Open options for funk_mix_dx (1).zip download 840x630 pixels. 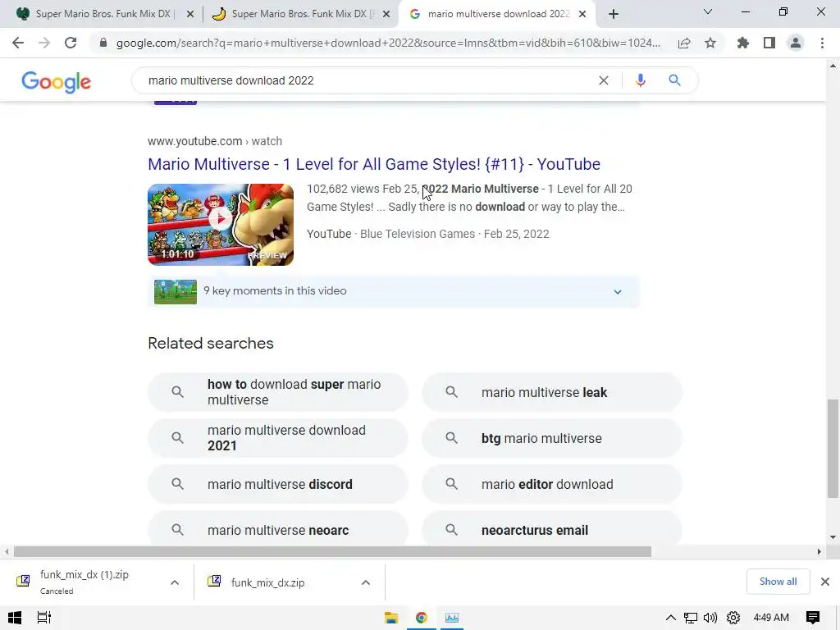click(x=175, y=583)
